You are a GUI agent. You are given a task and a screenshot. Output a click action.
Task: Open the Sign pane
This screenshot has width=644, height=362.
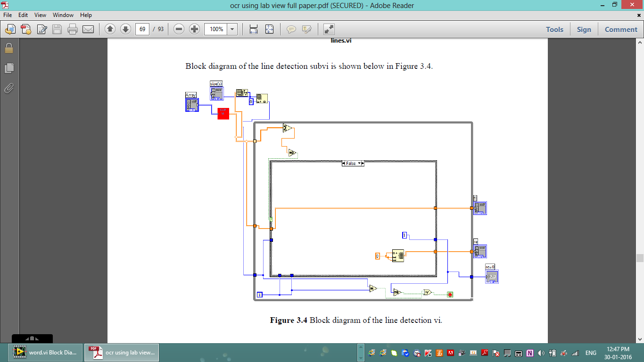[584, 29]
